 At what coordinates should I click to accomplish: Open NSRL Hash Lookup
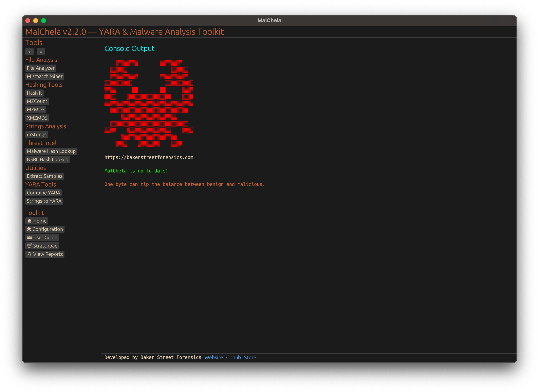coord(47,160)
